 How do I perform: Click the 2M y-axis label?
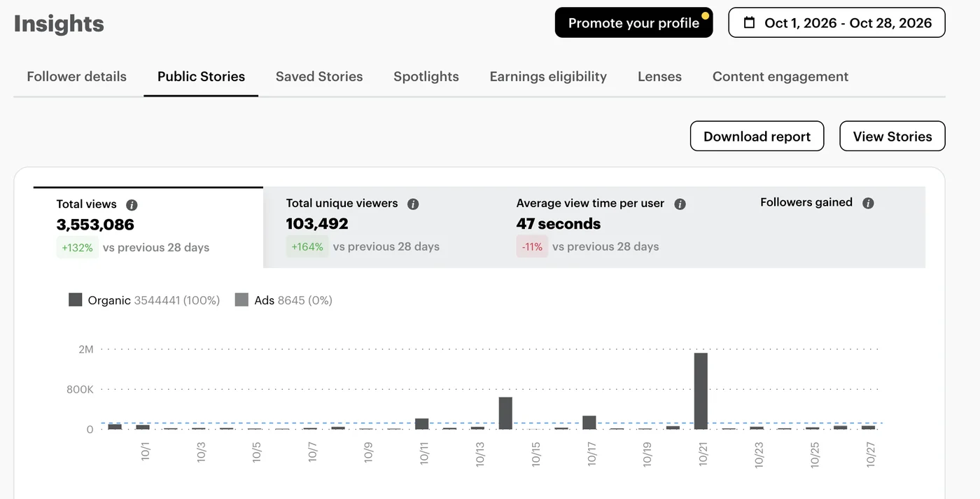click(85, 349)
